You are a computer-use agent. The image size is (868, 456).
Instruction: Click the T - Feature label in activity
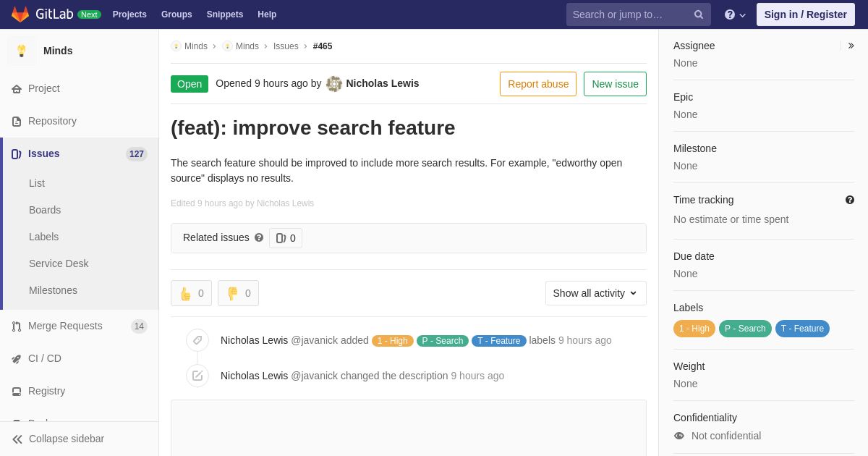[499, 341]
